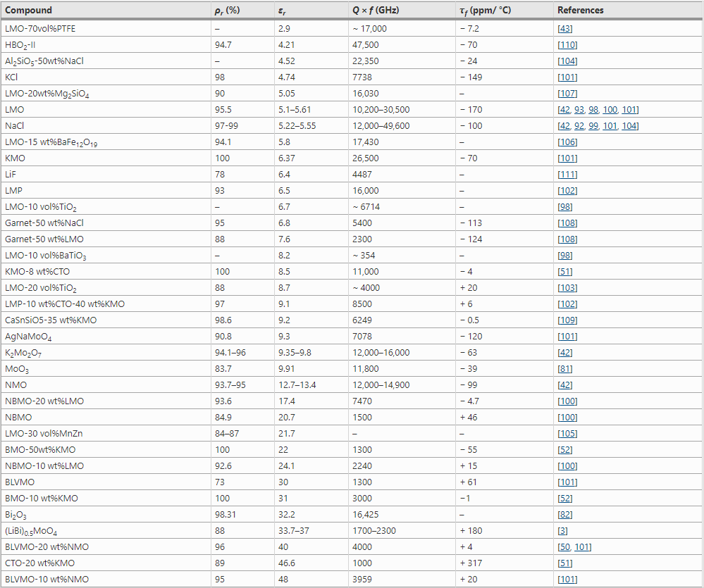
Task: Open reference [43] in the LMO-70vol%PTFE row
Action: click(x=564, y=29)
